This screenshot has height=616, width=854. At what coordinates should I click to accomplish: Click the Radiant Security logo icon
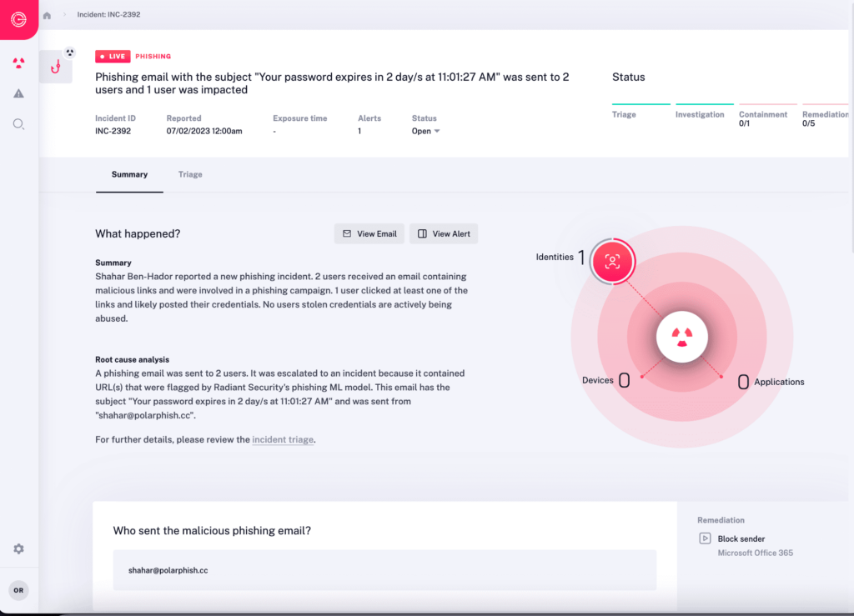click(x=18, y=18)
